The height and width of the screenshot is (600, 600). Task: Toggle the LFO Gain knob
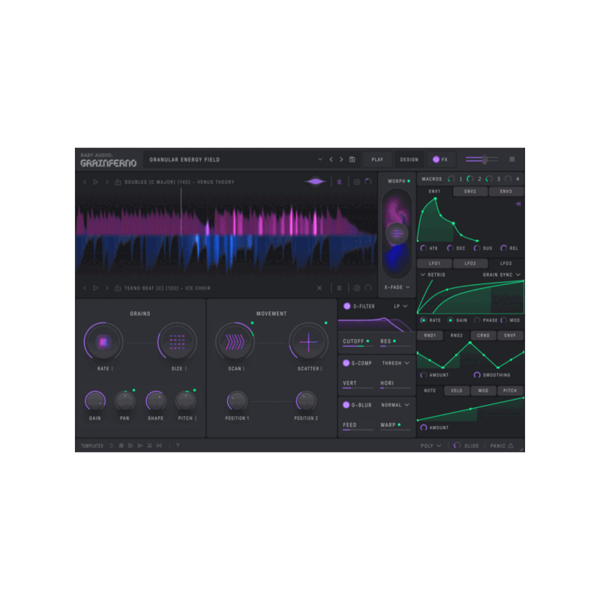click(x=450, y=320)
